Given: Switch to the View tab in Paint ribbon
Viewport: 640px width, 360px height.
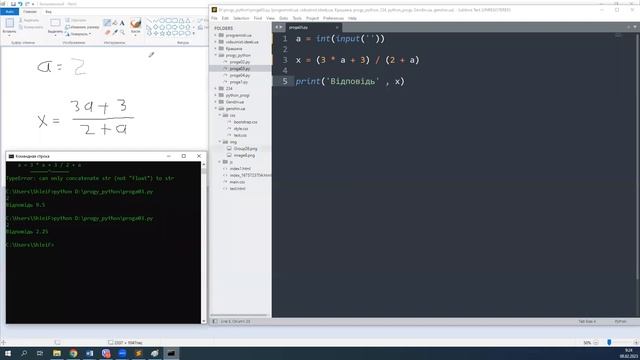Looking at the screenshot, I should [x=49, y=11].
